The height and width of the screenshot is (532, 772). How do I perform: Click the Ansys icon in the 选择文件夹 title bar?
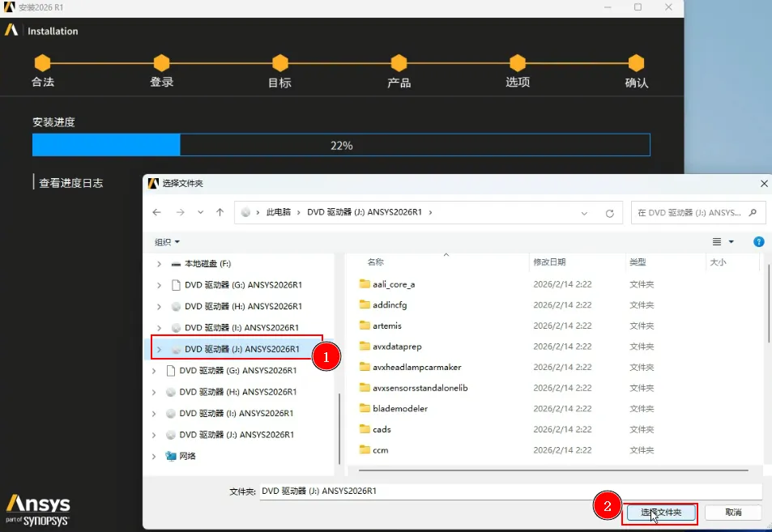point(153,183)
